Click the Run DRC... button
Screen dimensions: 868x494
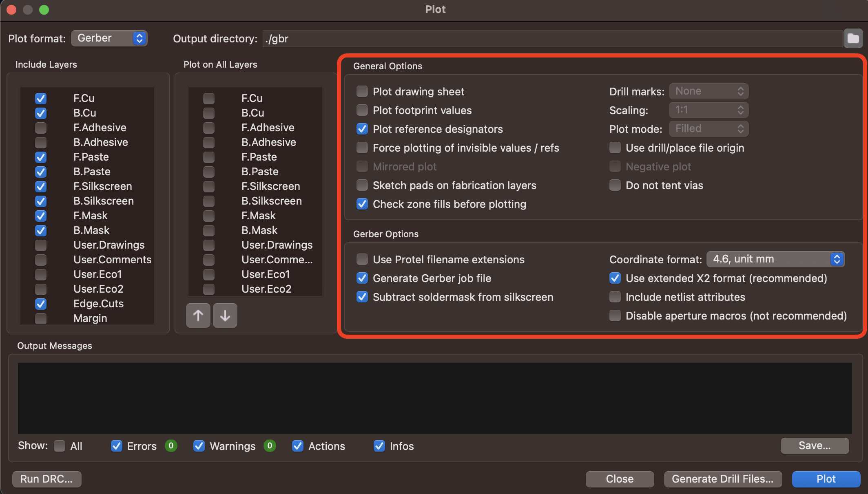click(x=46, y=479)
